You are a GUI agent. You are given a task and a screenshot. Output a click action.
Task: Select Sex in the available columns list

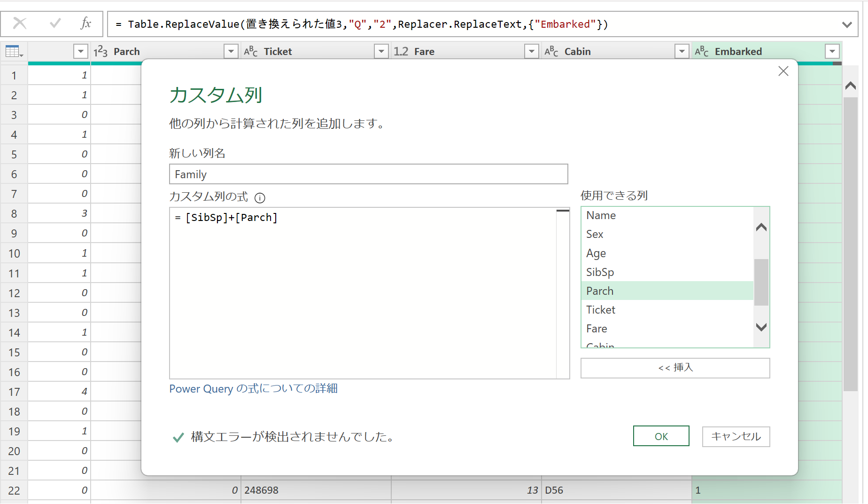667,234
